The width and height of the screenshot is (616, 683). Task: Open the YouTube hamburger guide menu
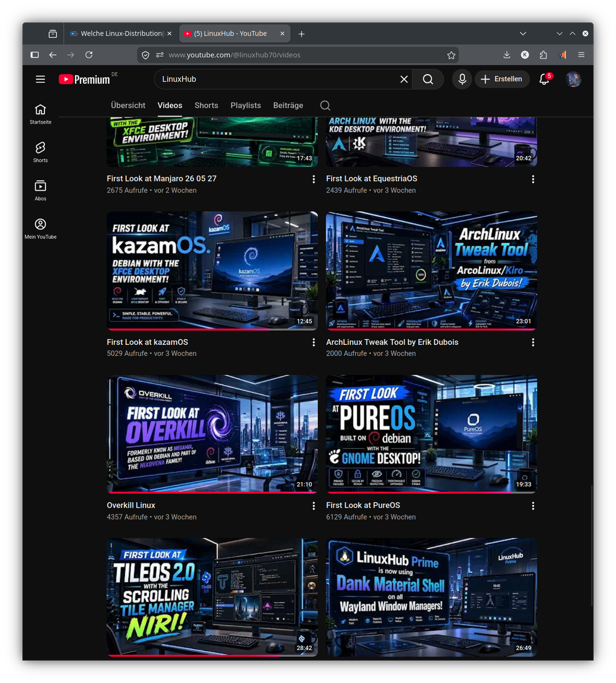(40, 79)
